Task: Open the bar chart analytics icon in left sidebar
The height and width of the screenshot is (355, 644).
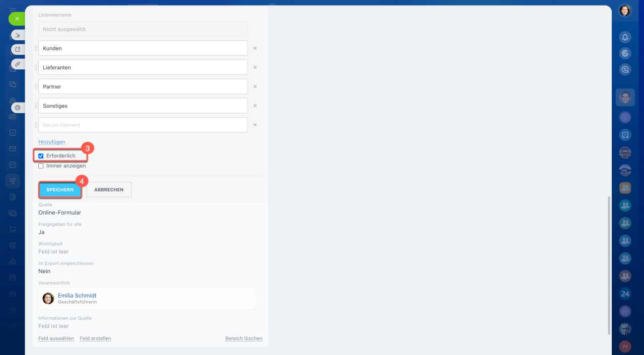Action: (x=13, y=261)
